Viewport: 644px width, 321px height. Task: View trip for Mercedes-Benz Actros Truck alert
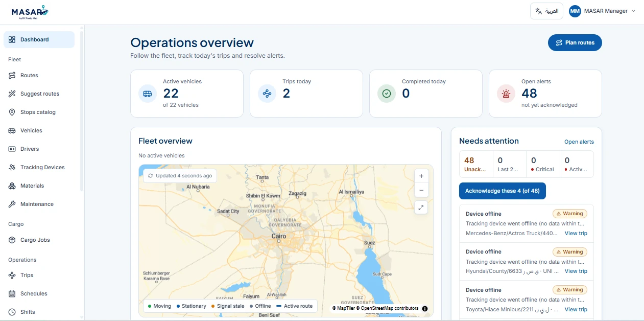tap(576, 234)
